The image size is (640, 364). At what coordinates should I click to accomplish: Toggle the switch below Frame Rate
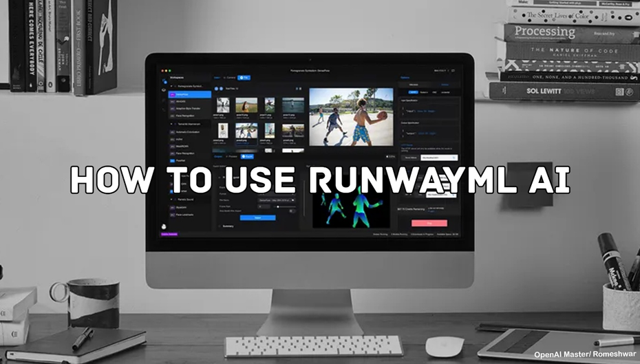pyautogui.click(x=291, y=211)
